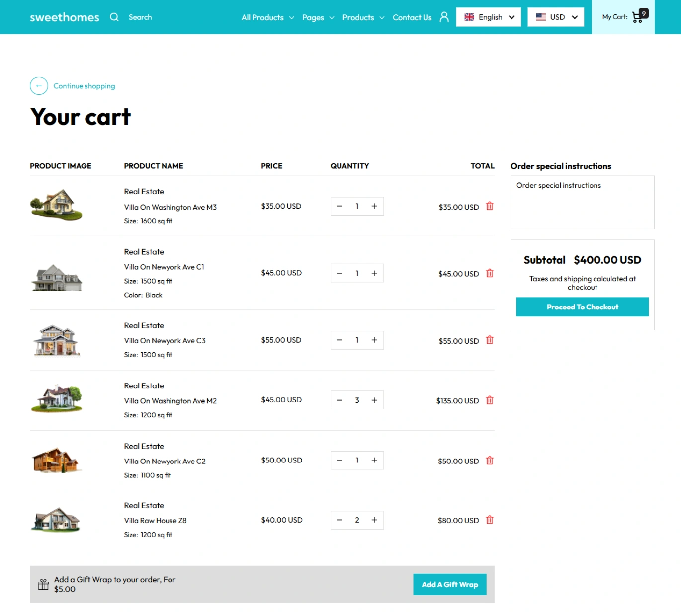Open the My Cart basket icon

click(639, 17)
